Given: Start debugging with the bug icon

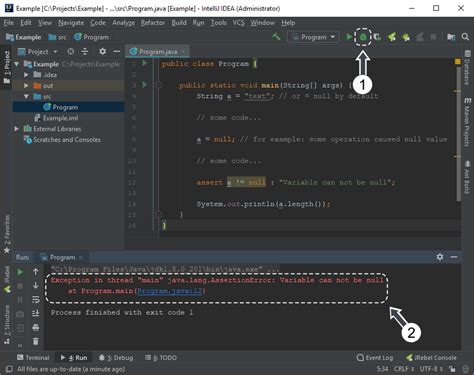Looking at the screenshot, I should pyautogui.click(x=363, y=37).
